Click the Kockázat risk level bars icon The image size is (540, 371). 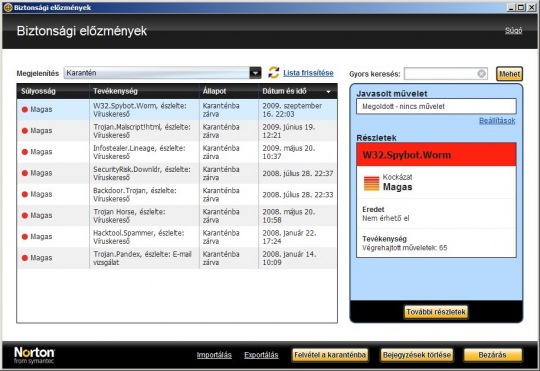(x=371, y=183)
